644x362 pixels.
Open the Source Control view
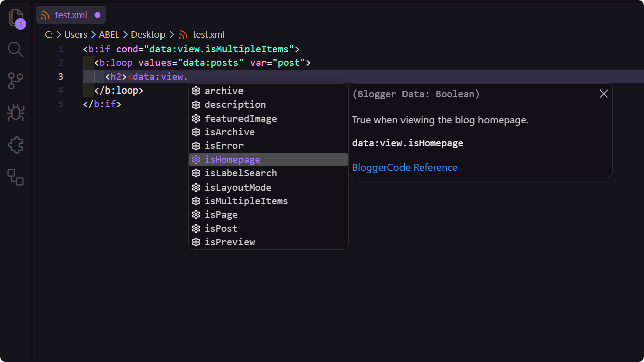[16, 81]
